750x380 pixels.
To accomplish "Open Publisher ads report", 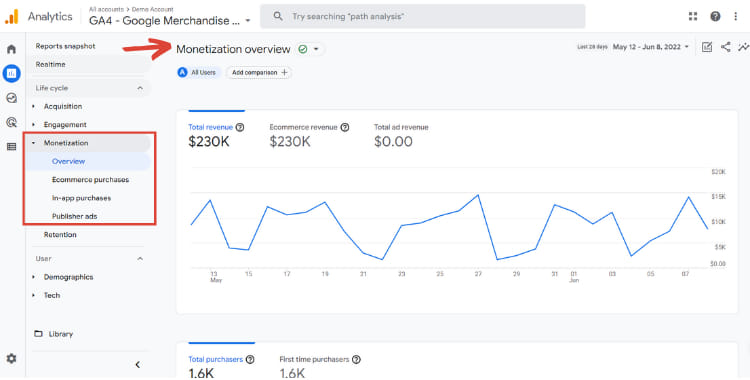I will tap(74, 216).
